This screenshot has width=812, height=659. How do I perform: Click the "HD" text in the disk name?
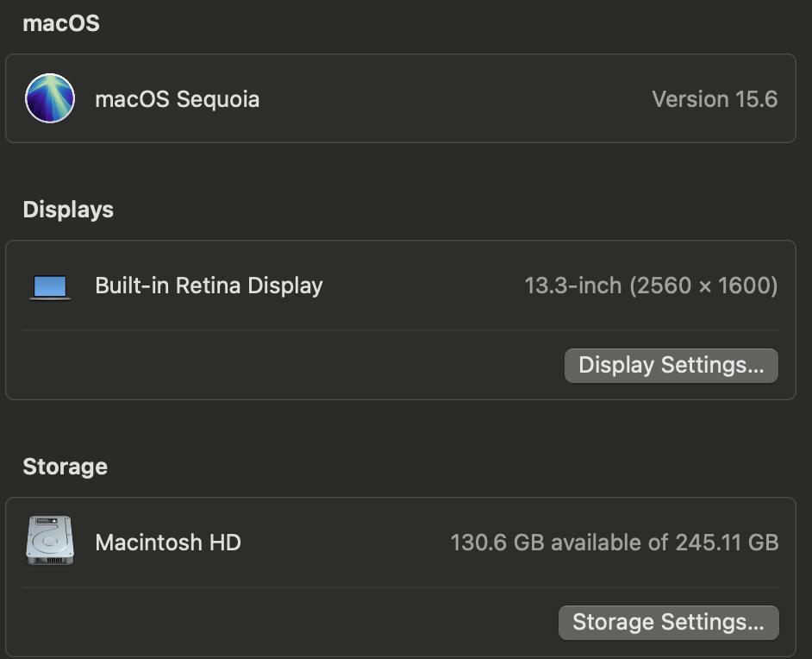point(225,543)
